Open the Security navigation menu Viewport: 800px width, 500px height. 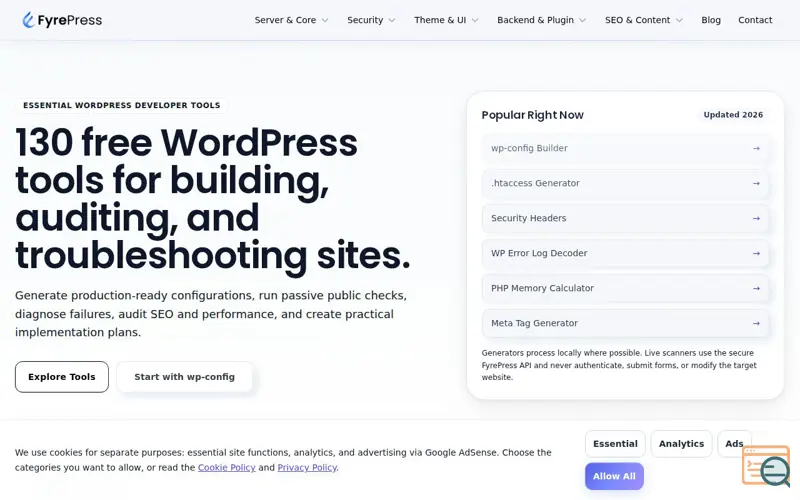371,20
